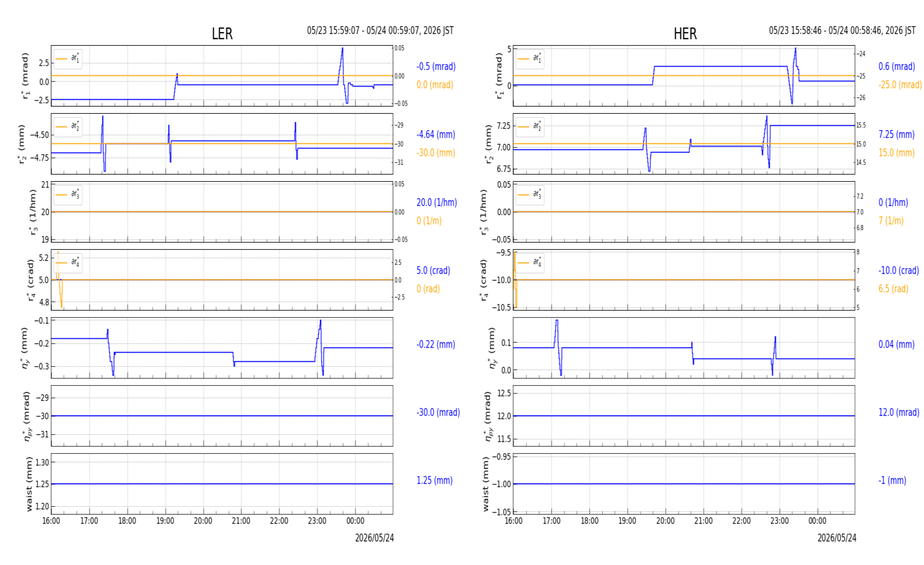Screen dimensions: 924x565
Task: Click 19:00 tick on LER time axis
Action: 165,521
